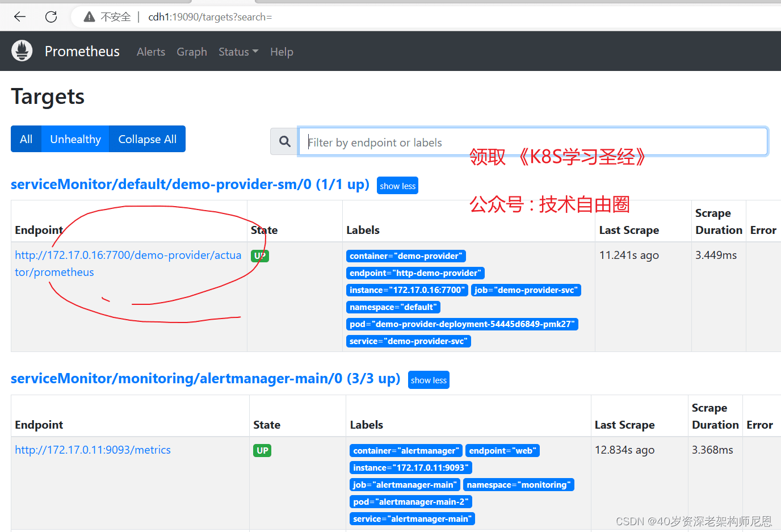
Task: Click the service="alertmanager-main" label
Action: (x=412, y=519)
